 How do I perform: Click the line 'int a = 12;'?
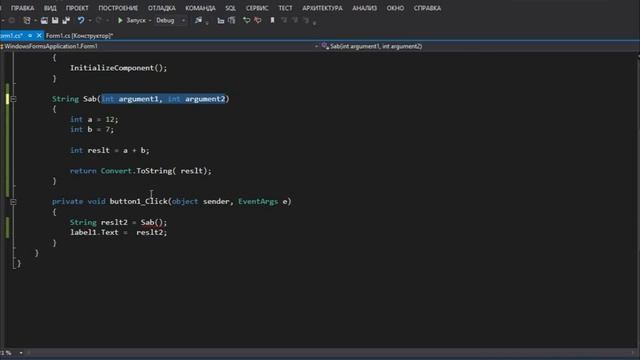tap(94, 120)
